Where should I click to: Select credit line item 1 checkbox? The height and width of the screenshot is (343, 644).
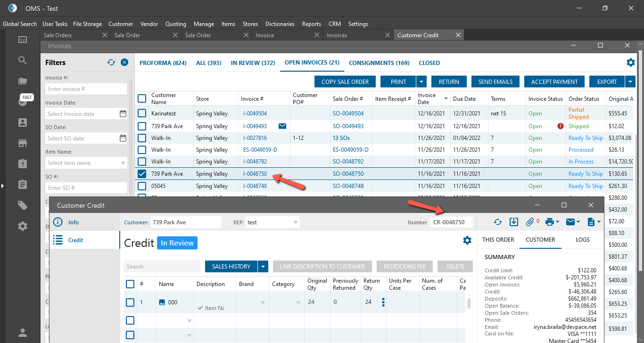(130, 302)
